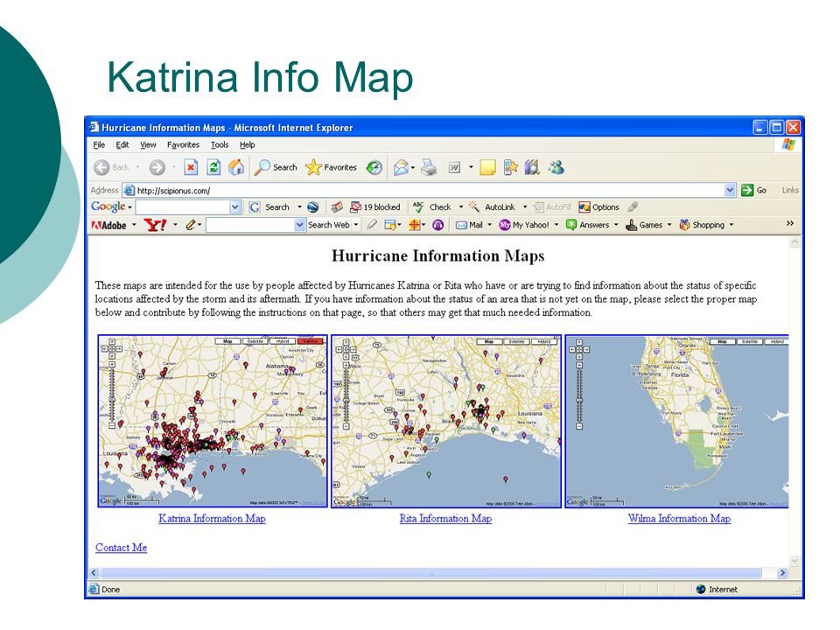Open the dropdown arrow next to My Yahoo!

556,225
